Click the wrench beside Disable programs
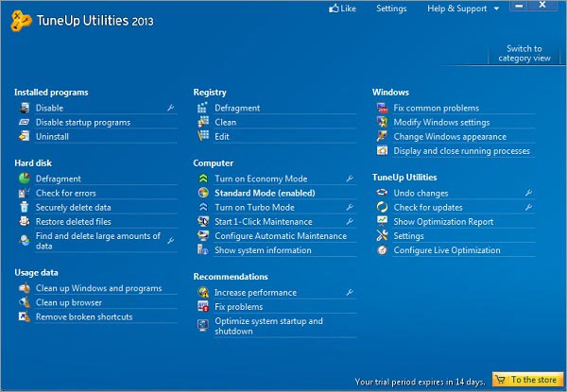The image size is (567, 392). click(171, 108)
